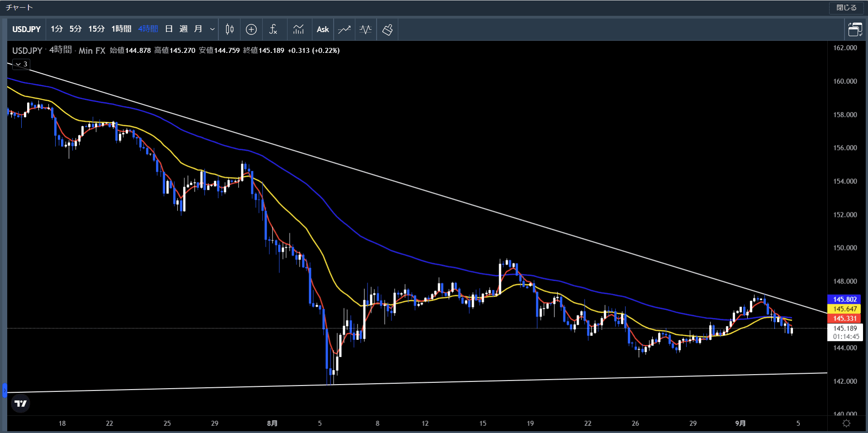868x433 pixels.
Task: Switch to the 1時間 timeframe
Action: [121, 29]
